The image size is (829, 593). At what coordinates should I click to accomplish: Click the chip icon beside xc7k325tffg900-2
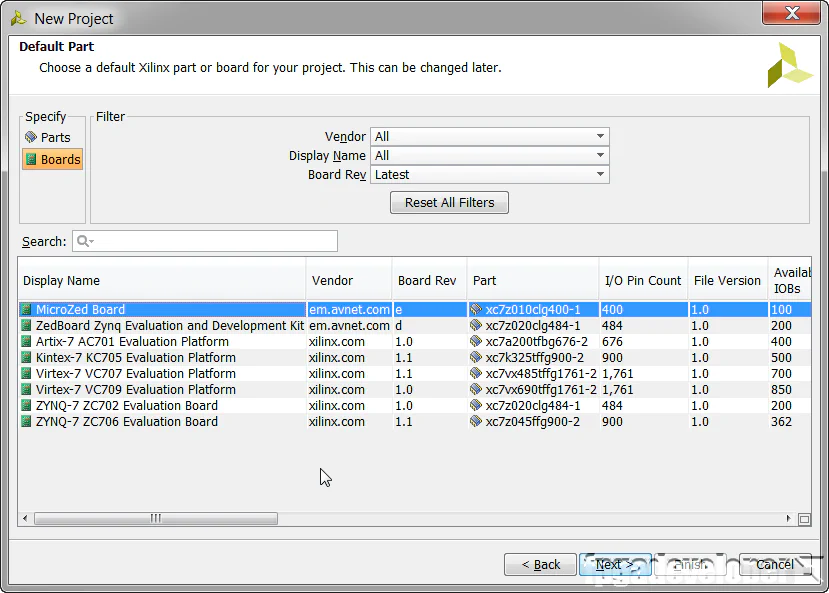[x=473, y=357]
